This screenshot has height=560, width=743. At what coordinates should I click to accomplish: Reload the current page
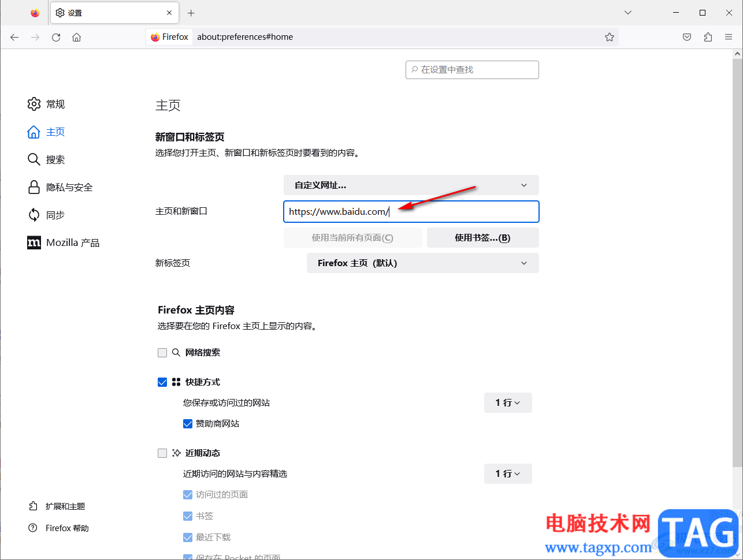(x=56, y=37)
